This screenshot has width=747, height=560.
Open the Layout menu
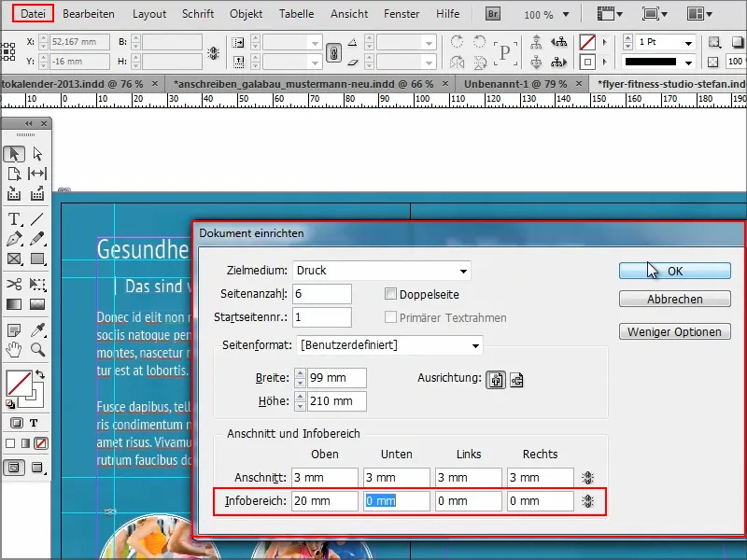149,14
